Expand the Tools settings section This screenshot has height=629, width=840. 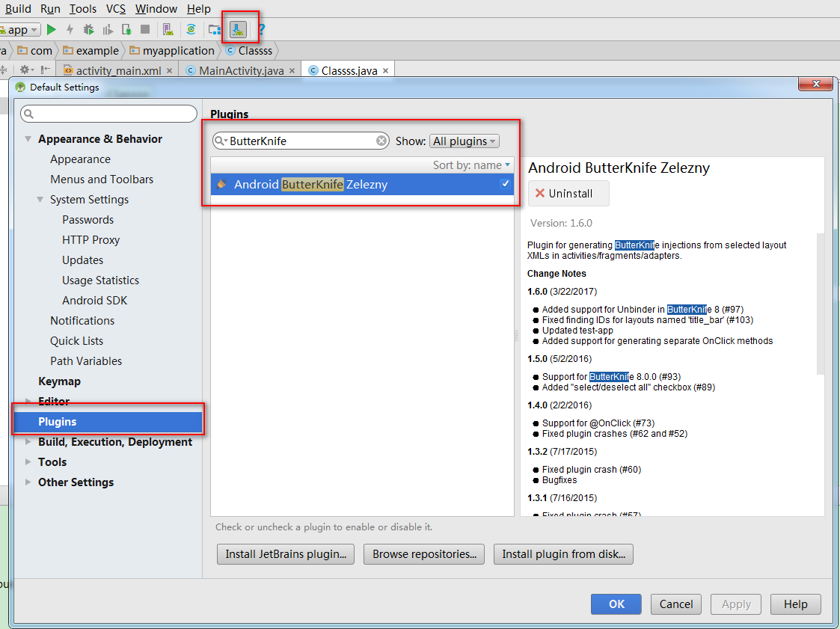coord(28,461)
